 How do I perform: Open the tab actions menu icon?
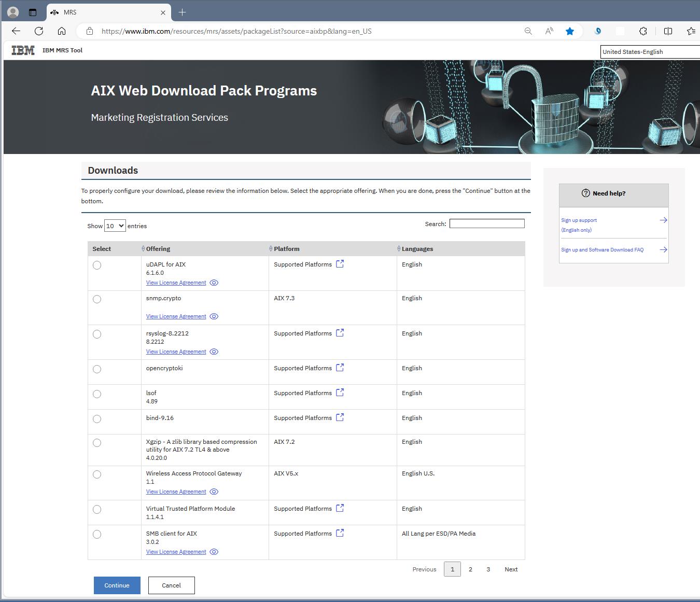pyautogui.click(x=33, y=12)
